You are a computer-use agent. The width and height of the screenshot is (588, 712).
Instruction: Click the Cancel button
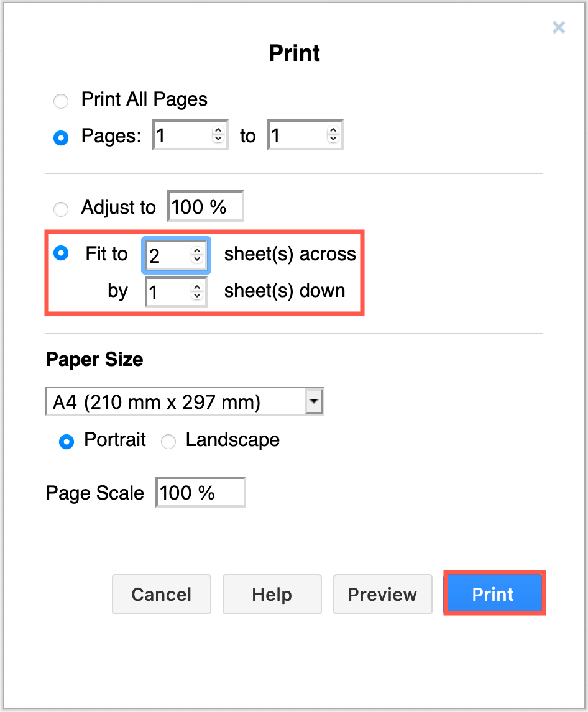pyautogui.click(x=161, y=594)
